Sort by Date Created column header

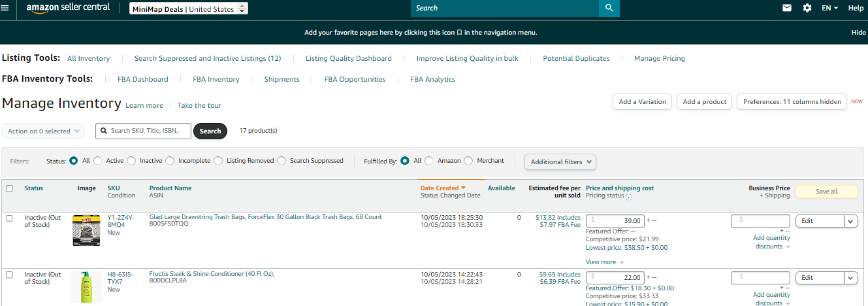pyautogui.click(x=443, y=188)
